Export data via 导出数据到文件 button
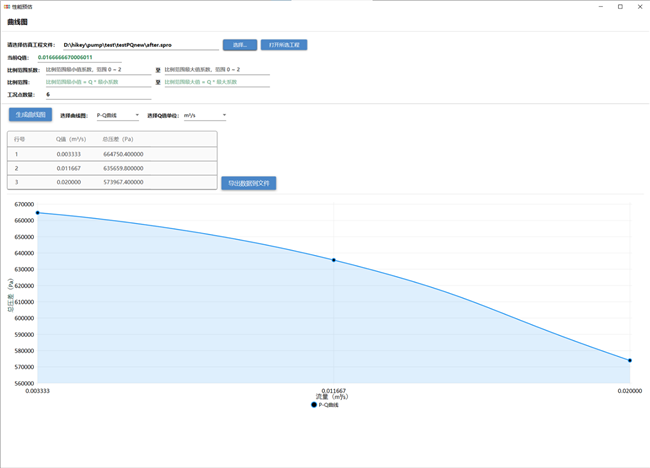Screen dimensions: 650x468 click(x=248, y=183)
